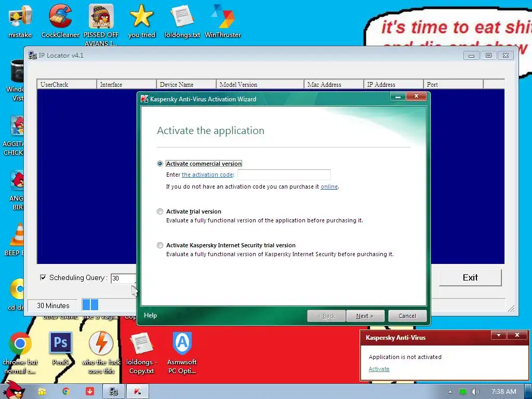Click the IP Address column header
This screenshot has height=399, width=532.
(394, 85)
